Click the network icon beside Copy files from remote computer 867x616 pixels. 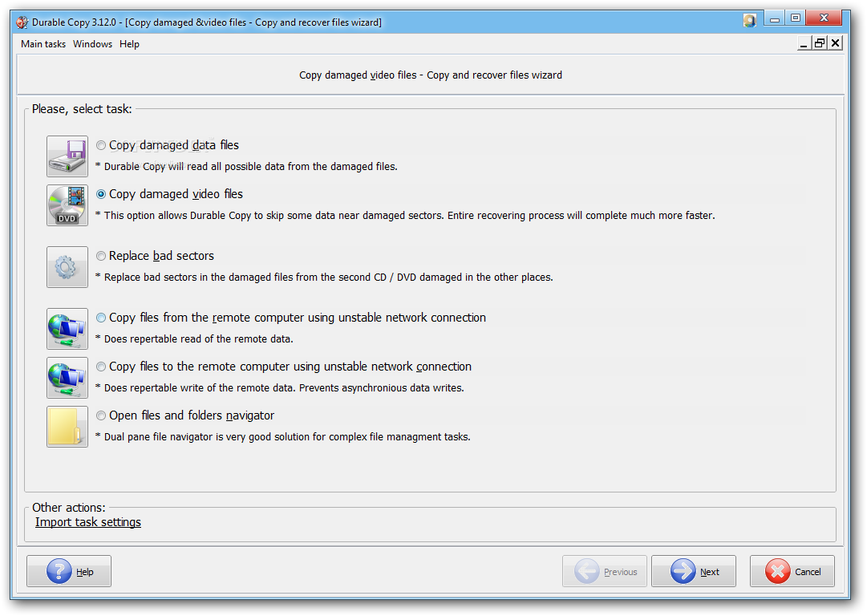tap(67, 329)
